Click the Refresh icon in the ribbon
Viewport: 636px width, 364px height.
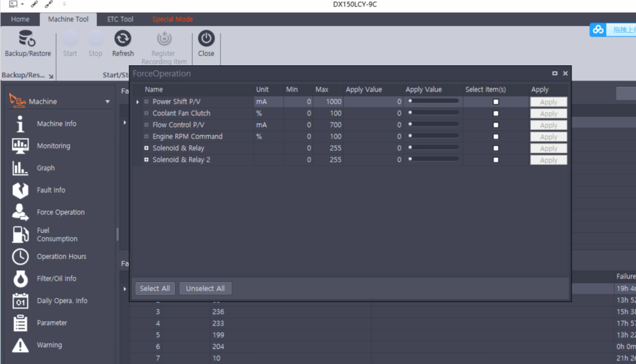click(x=122, y=39)
